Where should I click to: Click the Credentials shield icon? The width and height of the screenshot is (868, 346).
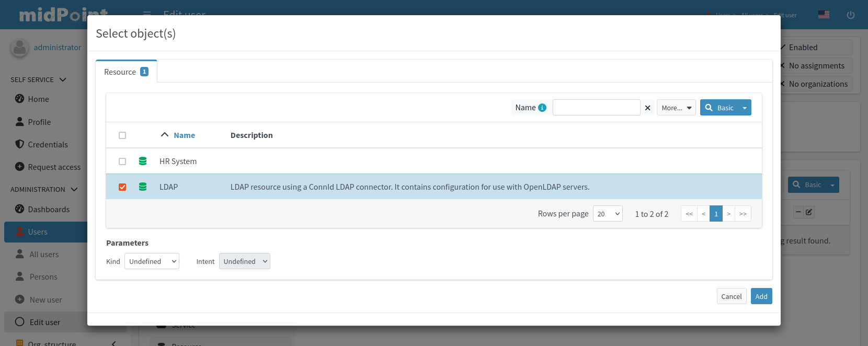click(x=20, y=144)
